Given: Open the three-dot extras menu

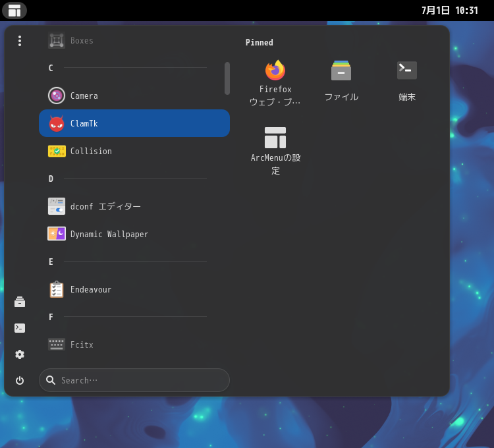Looking at the screenshot, I should pos(20,41).
